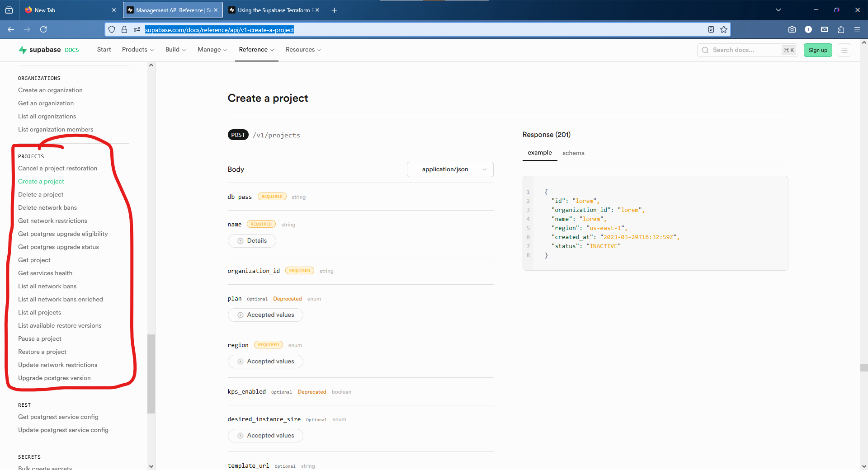
Task: Select the Management API Reference browser tab
Action: [x=173, y=10]
